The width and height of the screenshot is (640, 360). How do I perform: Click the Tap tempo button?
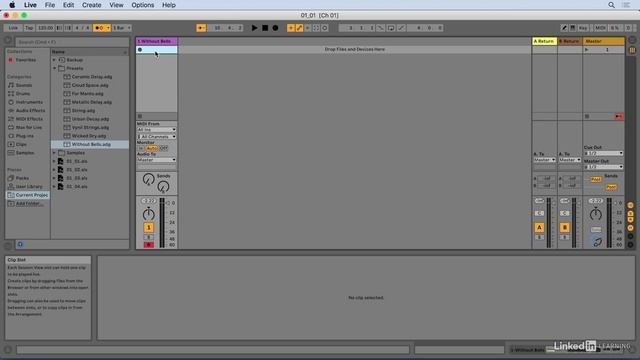tap(29, 28)
